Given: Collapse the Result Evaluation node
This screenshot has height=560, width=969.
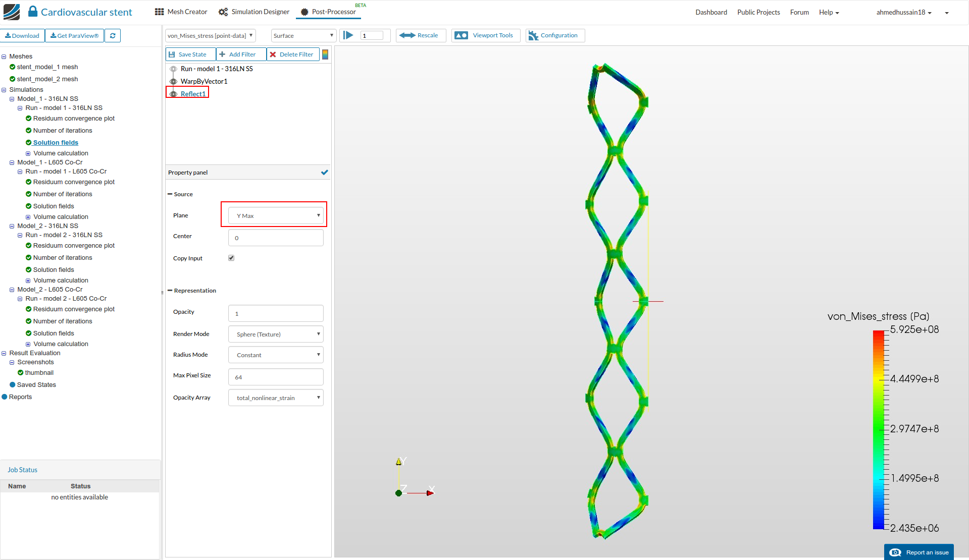Looking at the screenshot, I should [4, 353].
